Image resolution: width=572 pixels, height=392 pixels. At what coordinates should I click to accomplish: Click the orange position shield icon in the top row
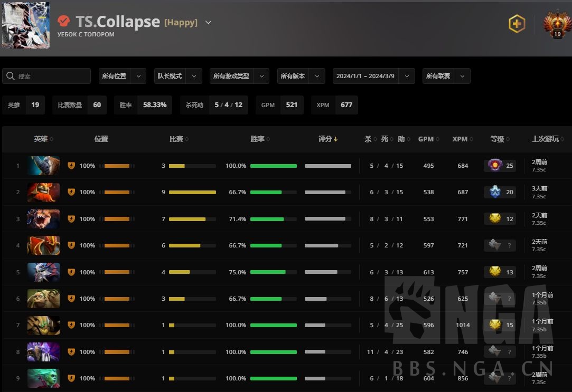(x=71, y=165)
